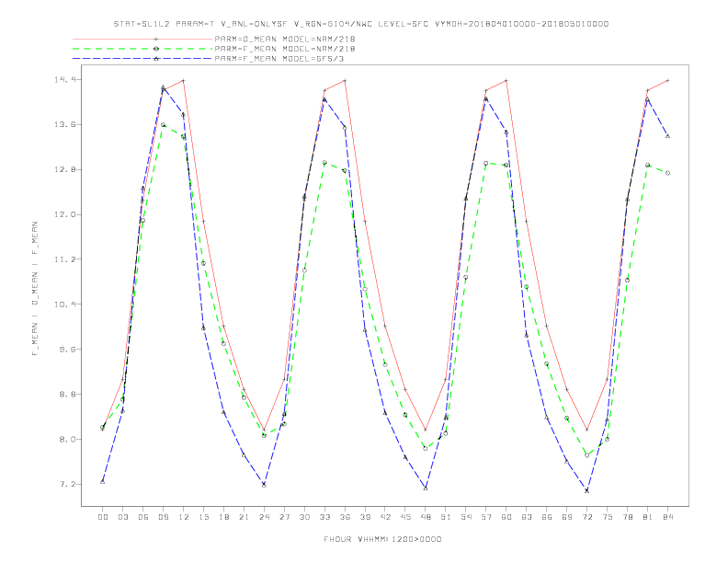The width and height of the screenshot is (728, 563).
Task: Click x-axis tick label 75
Action: (608, 517)
